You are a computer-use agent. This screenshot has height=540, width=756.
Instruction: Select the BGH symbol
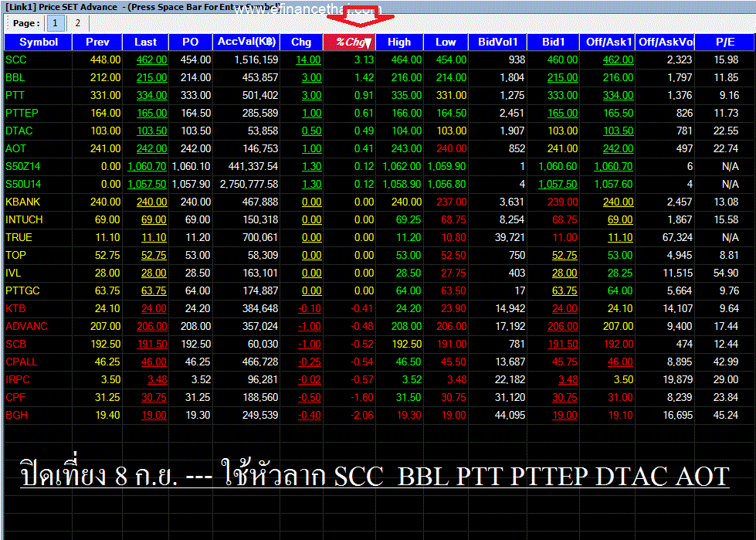(x=17, y=416)
